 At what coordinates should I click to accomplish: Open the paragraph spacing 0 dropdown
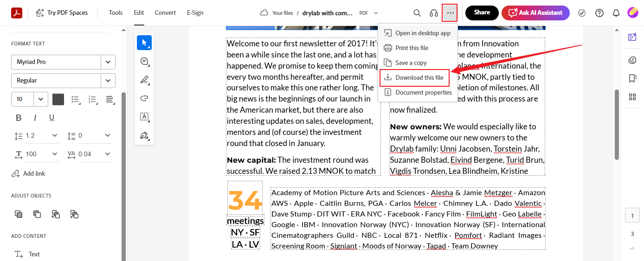[108, 135]
